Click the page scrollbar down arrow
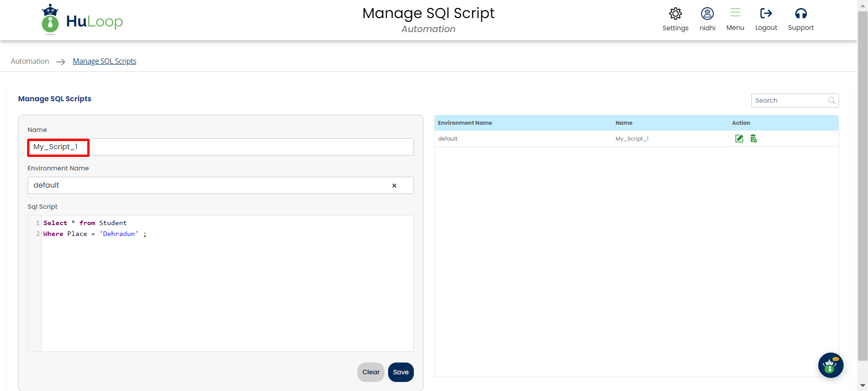The height and width of the screenshot is (391, 868). pos(863,386)
